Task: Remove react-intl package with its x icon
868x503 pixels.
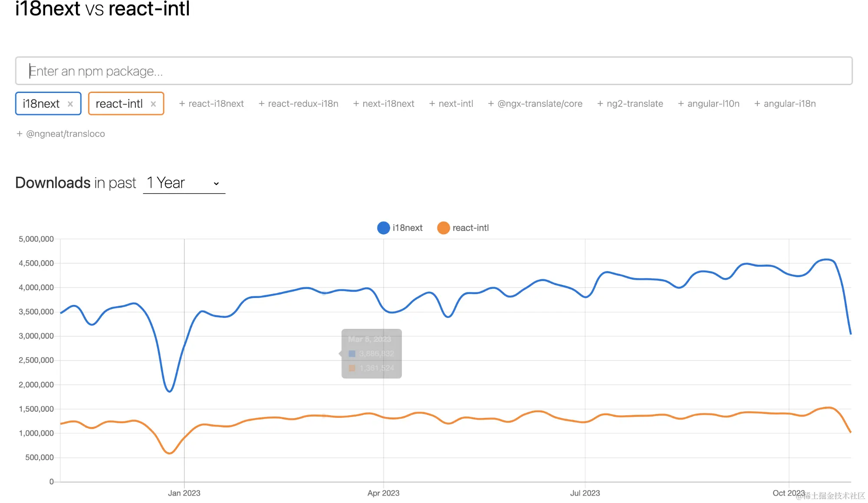Action: [x=153, y=104]
